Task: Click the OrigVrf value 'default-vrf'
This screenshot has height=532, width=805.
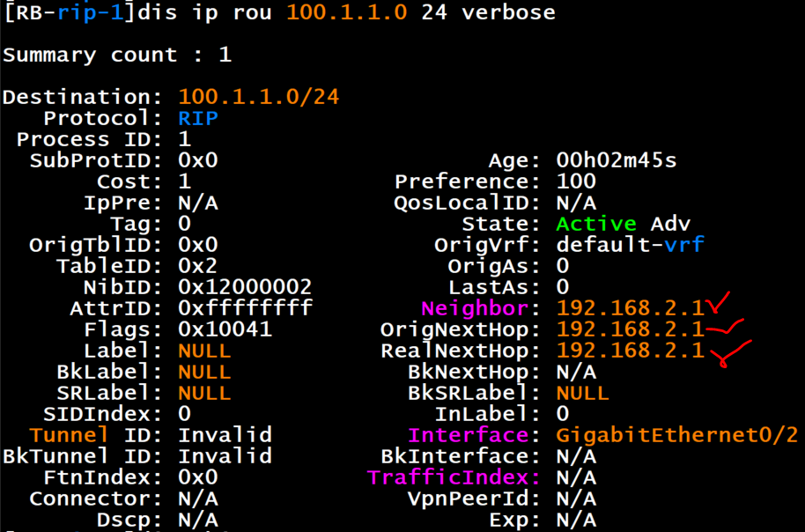Action: click(630, 245)
